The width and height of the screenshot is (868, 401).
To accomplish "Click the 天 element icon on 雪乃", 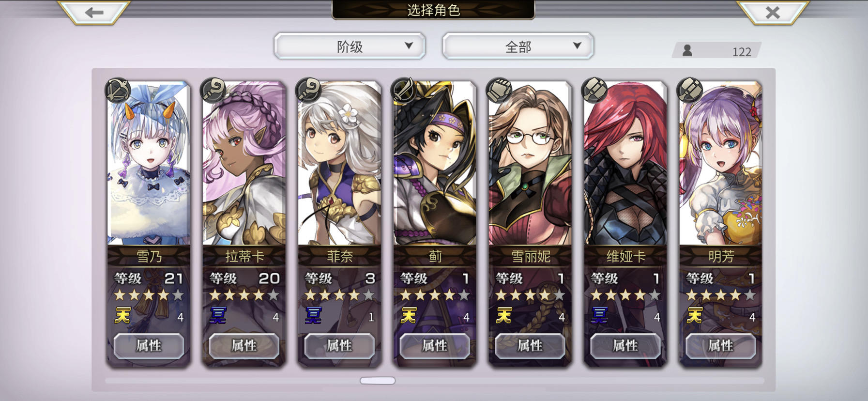I will click(122, 316).
